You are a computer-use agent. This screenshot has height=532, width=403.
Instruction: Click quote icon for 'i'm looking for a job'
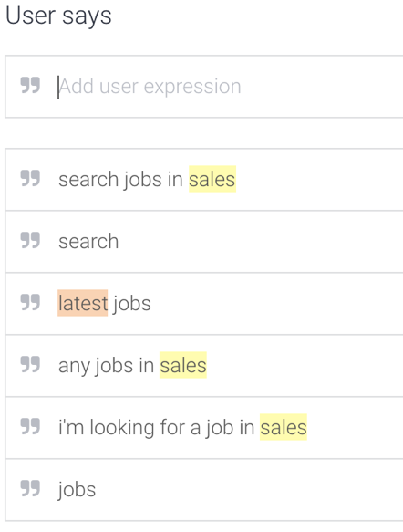30,427
